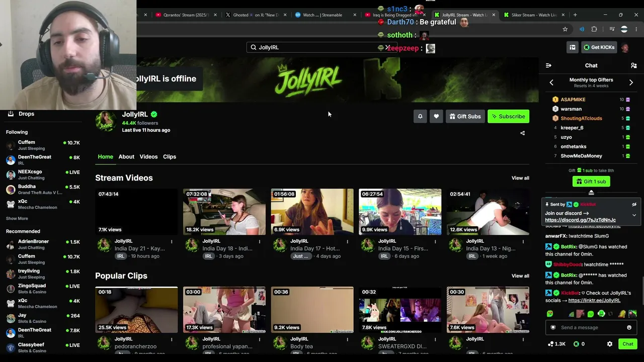644x362 pixels.
Task: Open the discord.gg link in pinned message
Action: 580,220
